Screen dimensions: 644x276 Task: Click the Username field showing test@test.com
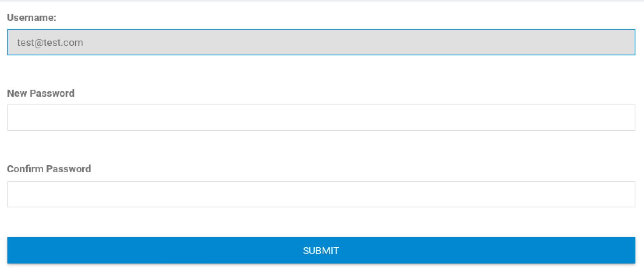pyautogui.click(x=321, y=42)
